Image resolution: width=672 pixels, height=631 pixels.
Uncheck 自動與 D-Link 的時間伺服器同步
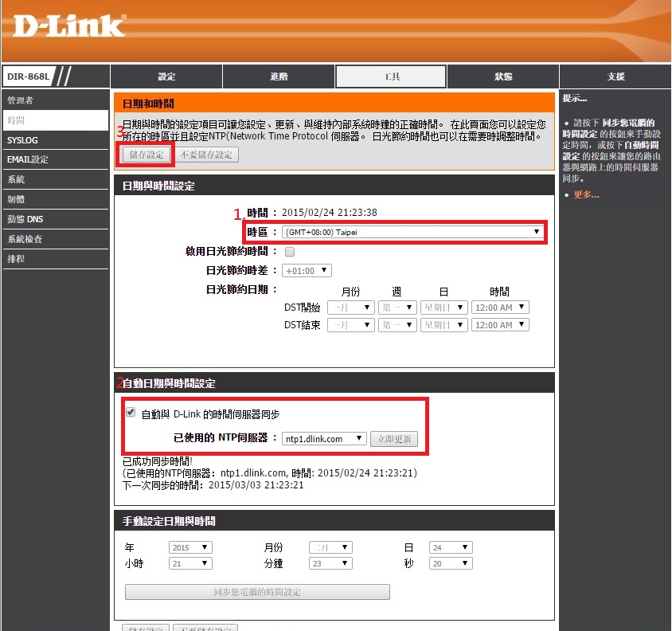coord(131,413)
